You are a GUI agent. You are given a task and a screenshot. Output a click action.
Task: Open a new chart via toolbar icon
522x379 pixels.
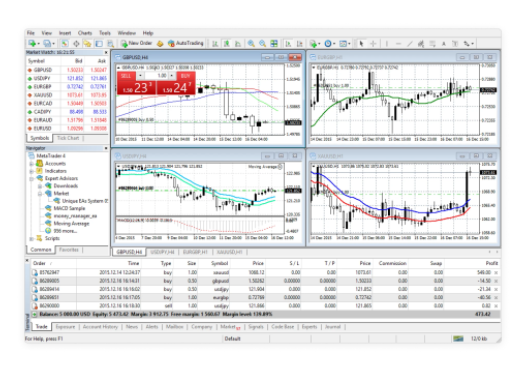point(32,43)
